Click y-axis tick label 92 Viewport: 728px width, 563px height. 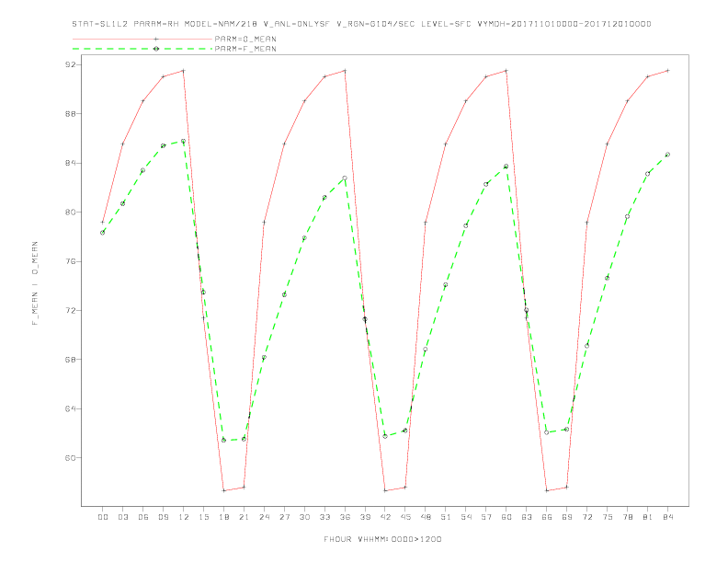(70, 64)
